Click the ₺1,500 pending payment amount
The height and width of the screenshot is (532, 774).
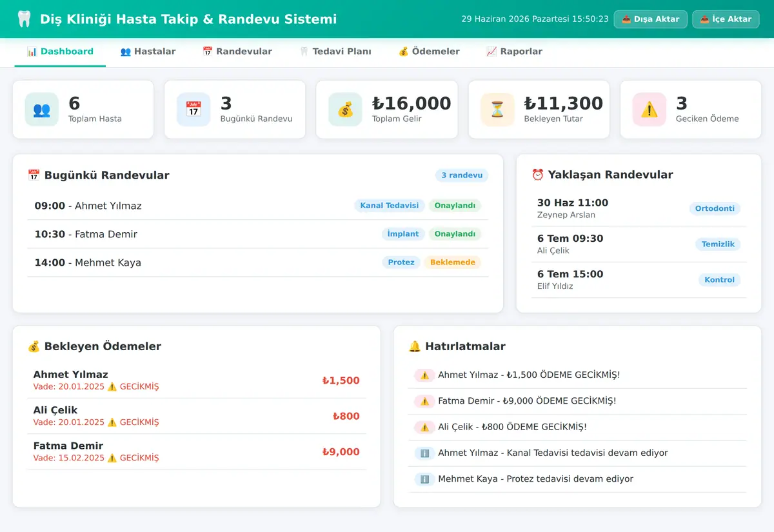click(x=341, y=380)
